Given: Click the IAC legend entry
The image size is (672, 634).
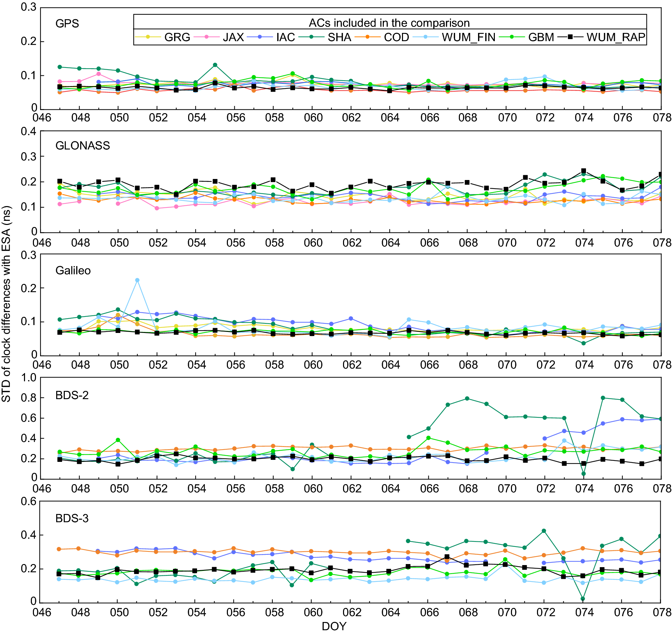Looking at the screenshot, I should (x=271, y=37).
